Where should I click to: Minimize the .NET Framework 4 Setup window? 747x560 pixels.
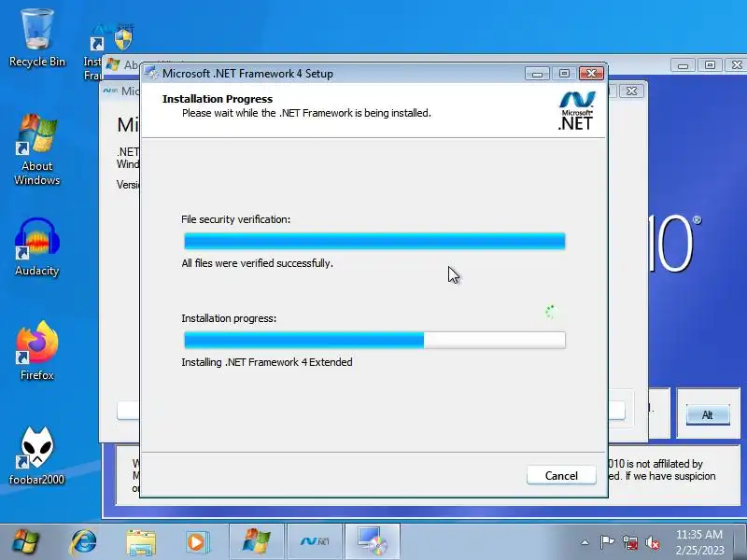pos(538,74)
